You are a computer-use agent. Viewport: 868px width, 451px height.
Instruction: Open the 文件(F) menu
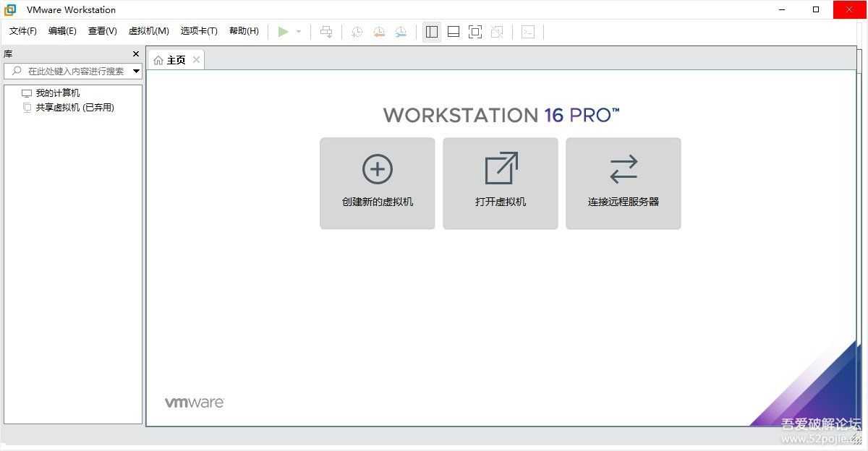[23, 31]
